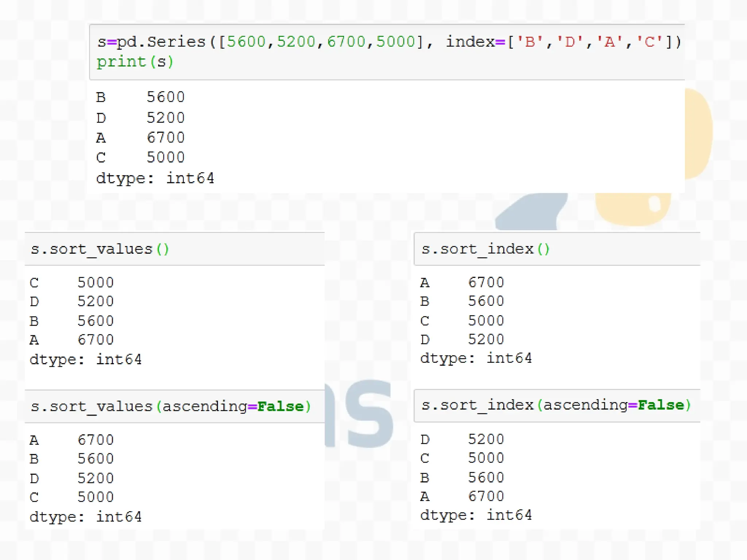The height and width of the screenshot is (560, 747).
Task: Click the 'B 5600' row in print output
Action: click(140, 97)
